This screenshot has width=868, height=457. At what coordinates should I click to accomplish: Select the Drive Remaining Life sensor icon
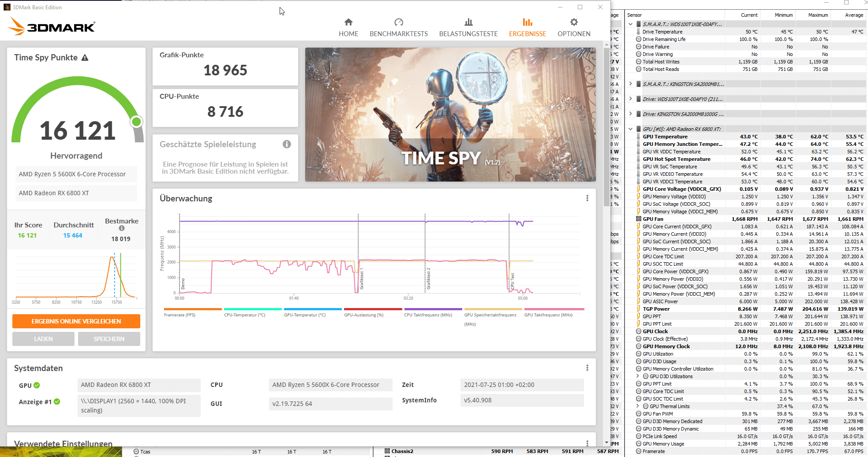(x=638, y=39)
